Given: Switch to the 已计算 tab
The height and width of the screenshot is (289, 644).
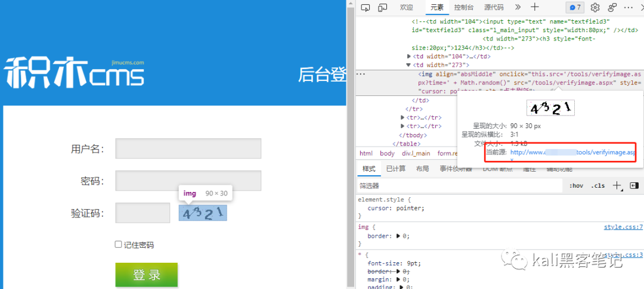Looking at the screenshot, I should [x=396, y=169].
